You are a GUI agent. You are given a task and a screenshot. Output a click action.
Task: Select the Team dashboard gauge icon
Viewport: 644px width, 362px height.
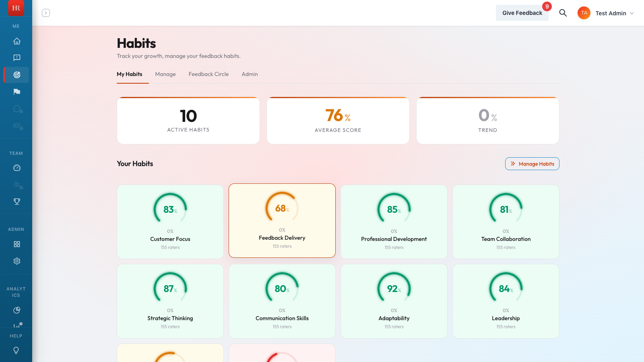pos(16,168)
